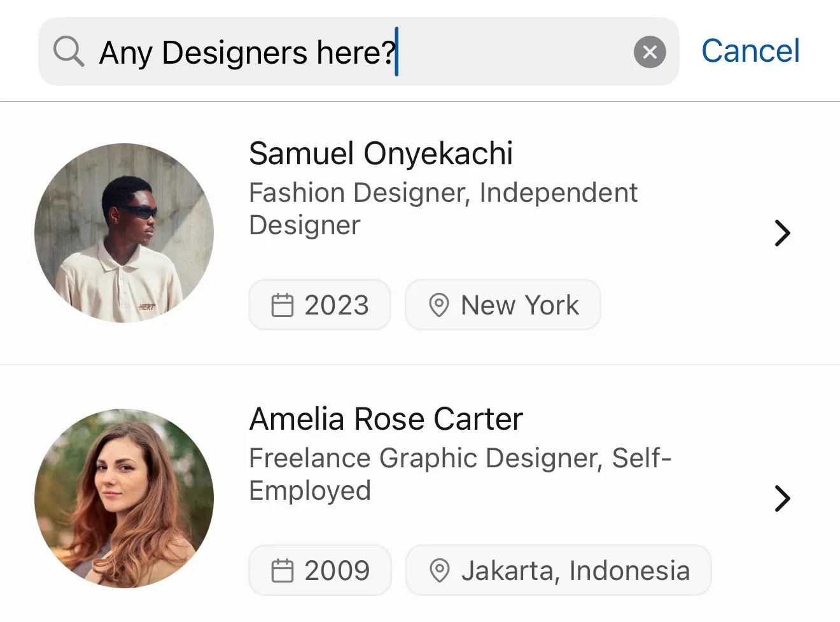Click the location pin icon beside Jakarta, Indonesia
The image size is (840, 622).
[438, 570]
